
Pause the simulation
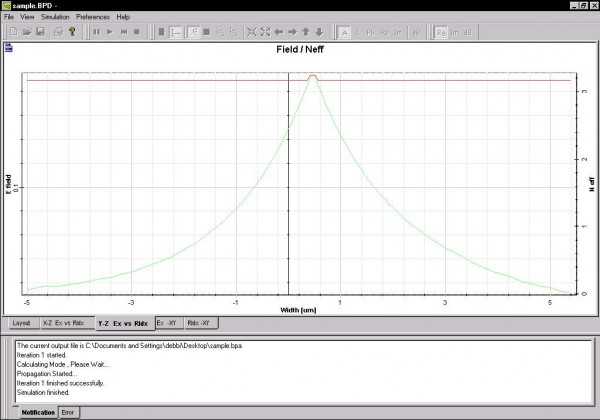96,32
